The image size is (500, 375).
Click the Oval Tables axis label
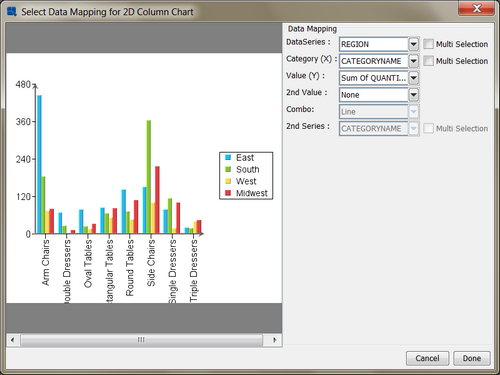[x=88, y=263]
